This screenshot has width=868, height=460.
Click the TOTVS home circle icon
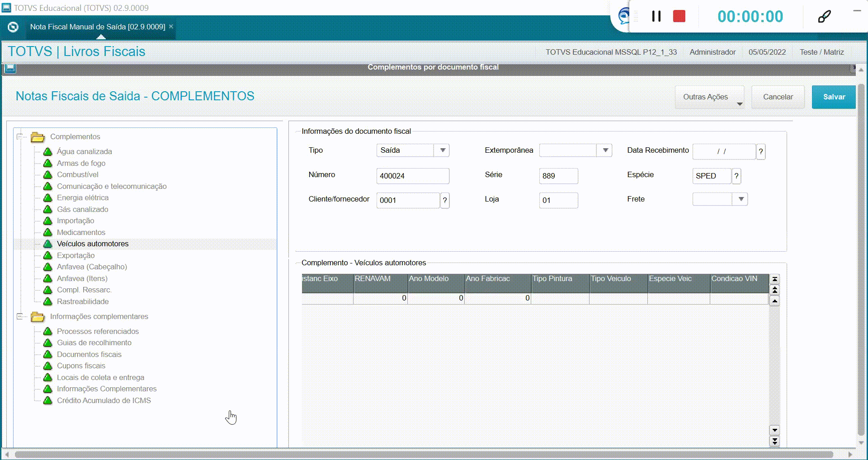click(x=13, y=27)
